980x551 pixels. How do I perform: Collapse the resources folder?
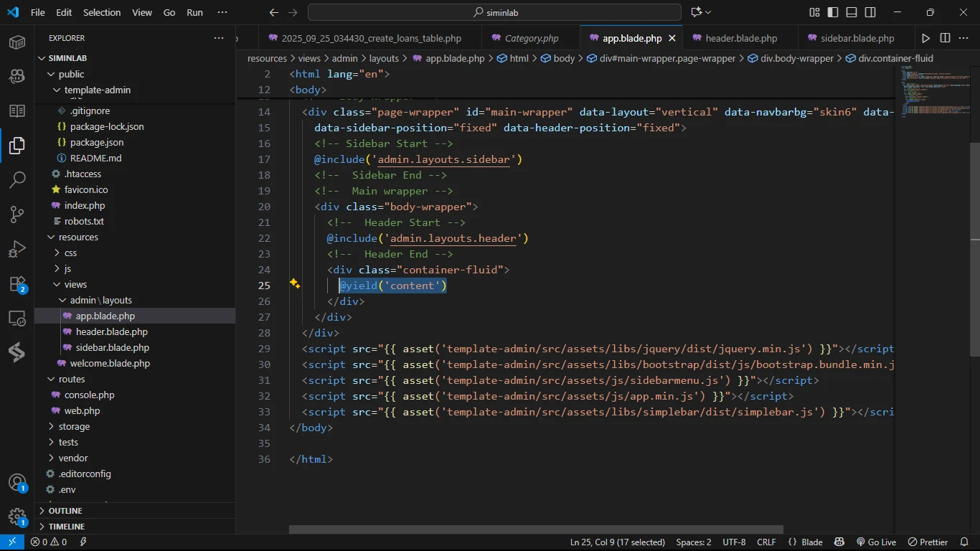[78, 237]
